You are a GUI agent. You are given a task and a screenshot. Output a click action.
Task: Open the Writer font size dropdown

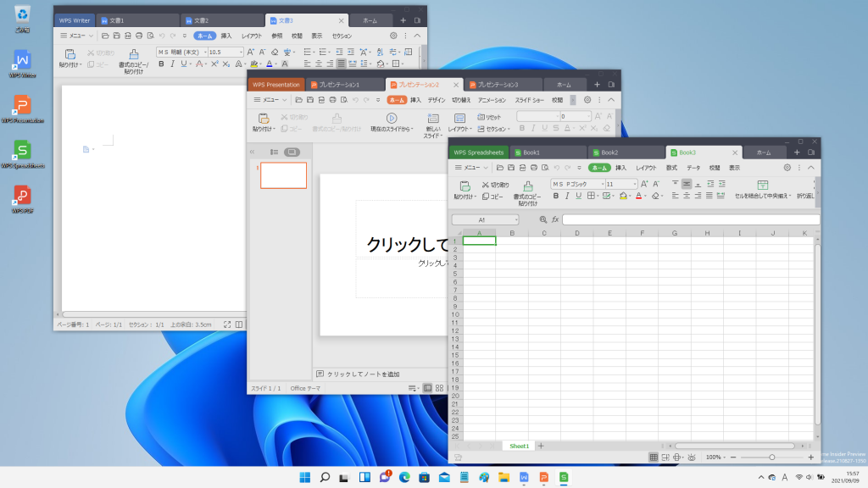[240, 52]
